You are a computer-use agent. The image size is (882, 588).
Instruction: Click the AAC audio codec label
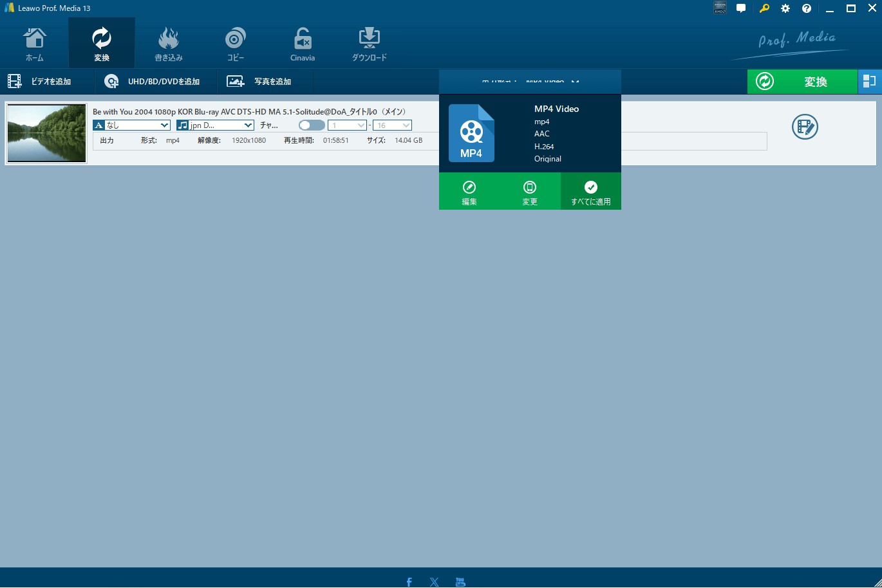click(x=542, y=134)
